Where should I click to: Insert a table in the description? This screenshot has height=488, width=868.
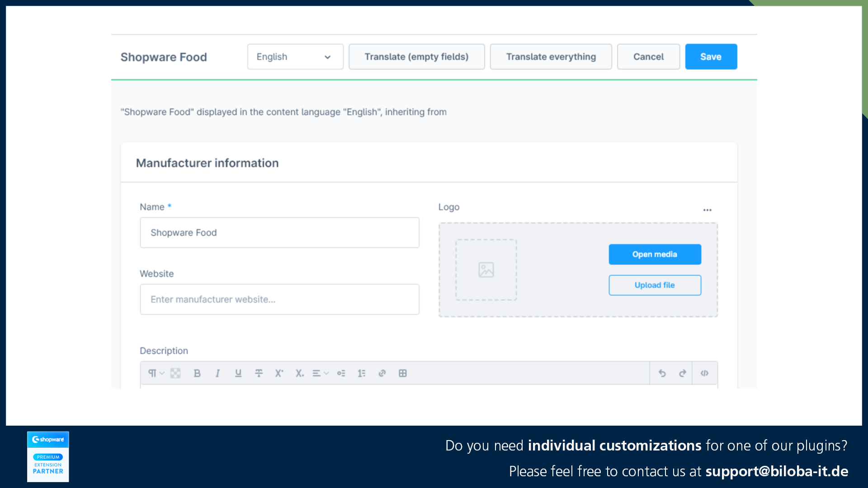tap(403, 373)
